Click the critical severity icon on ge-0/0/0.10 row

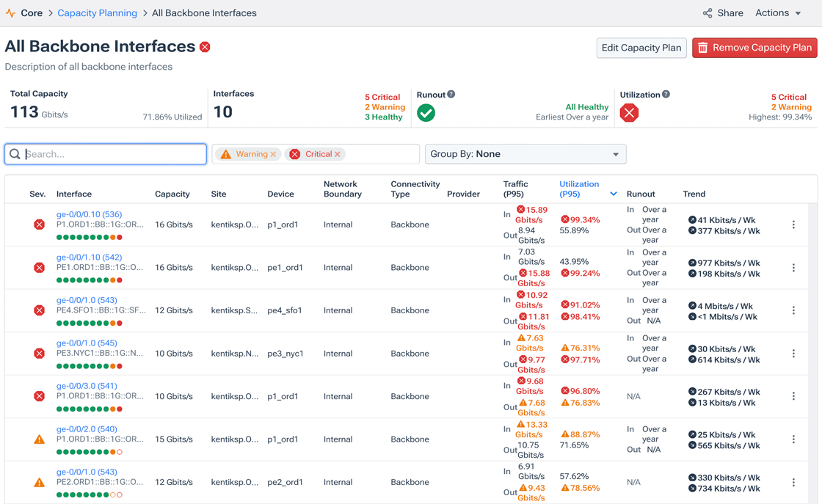39,224
